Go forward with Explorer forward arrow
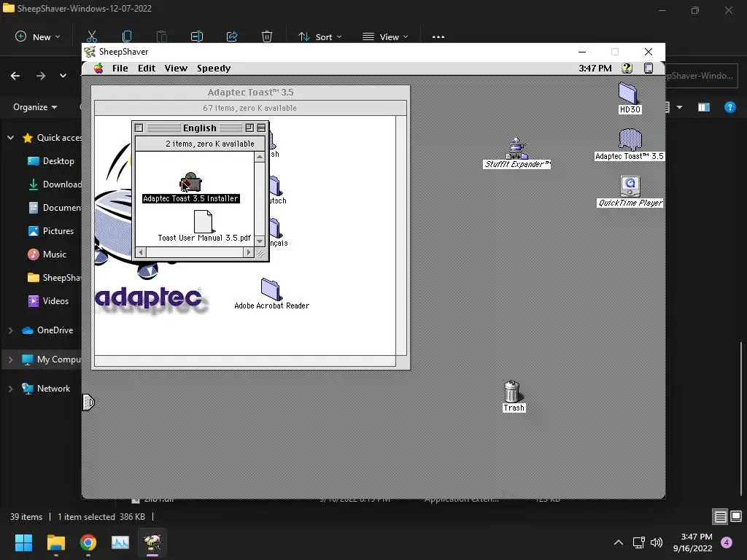 pos(41,76)
